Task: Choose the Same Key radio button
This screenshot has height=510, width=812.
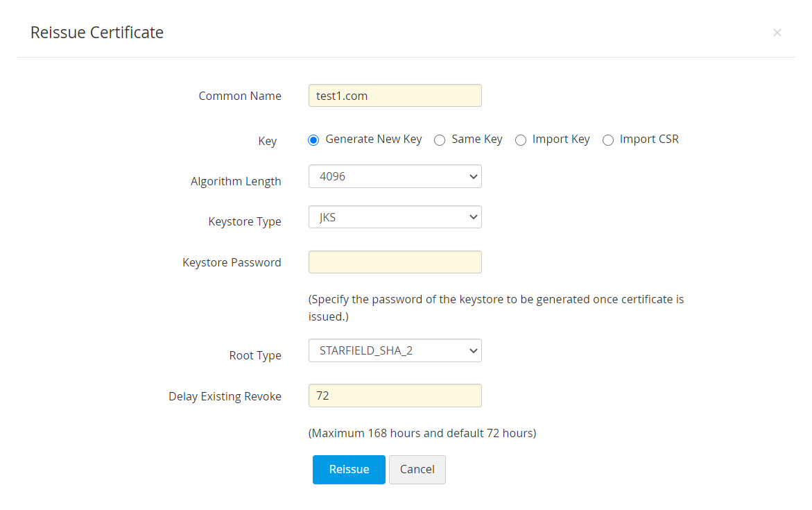Action: point(440,140)
